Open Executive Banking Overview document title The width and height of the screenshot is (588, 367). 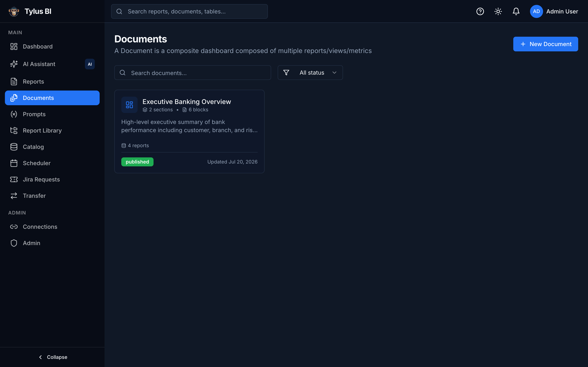(187, 102)
